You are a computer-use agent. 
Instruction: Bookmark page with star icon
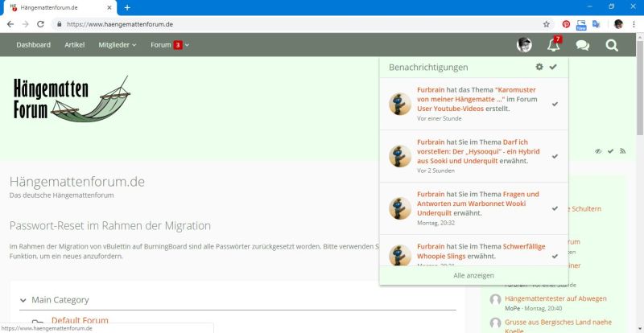547,24
